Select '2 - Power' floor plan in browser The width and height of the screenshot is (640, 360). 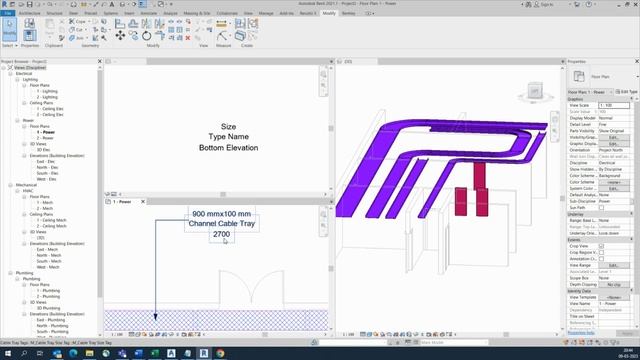[x=45, y=138]
